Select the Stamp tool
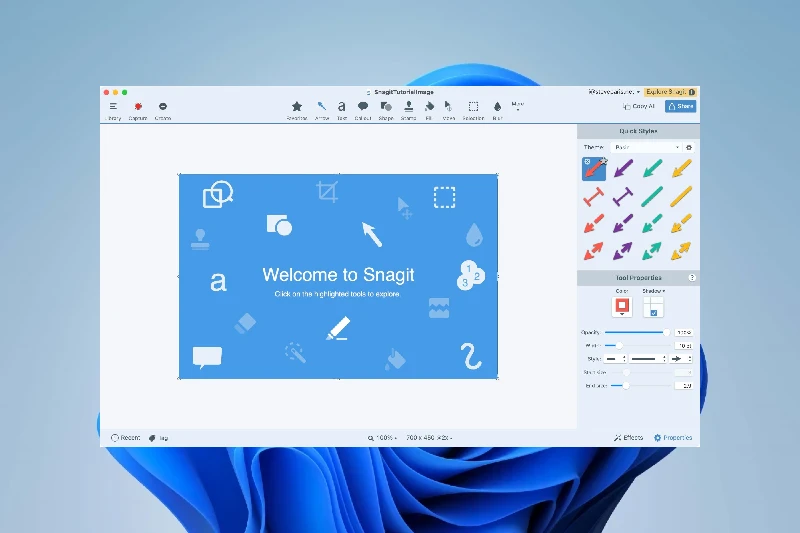Viewport: 800px width, 533px height. 408,110
